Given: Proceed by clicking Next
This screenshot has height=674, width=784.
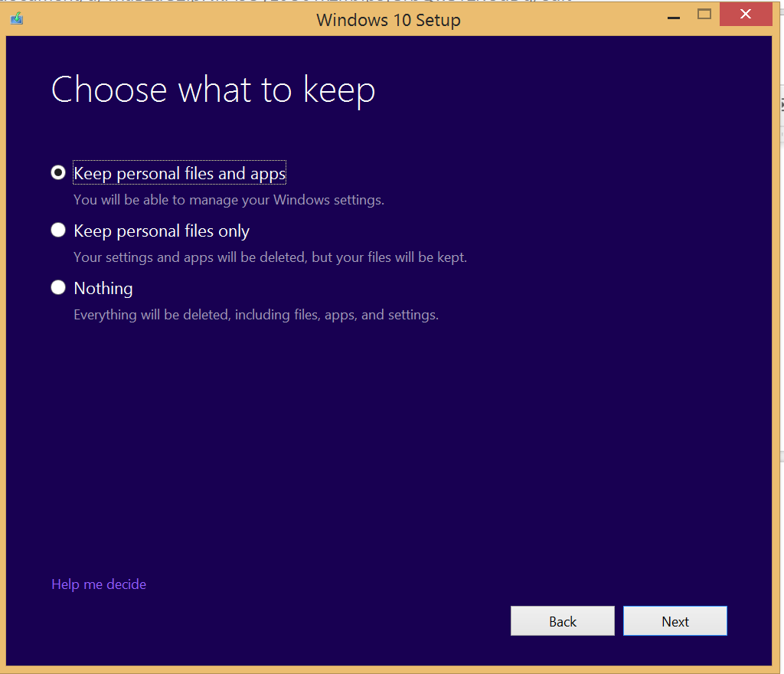Looking at the screenshot, I should tap(675, 621).
